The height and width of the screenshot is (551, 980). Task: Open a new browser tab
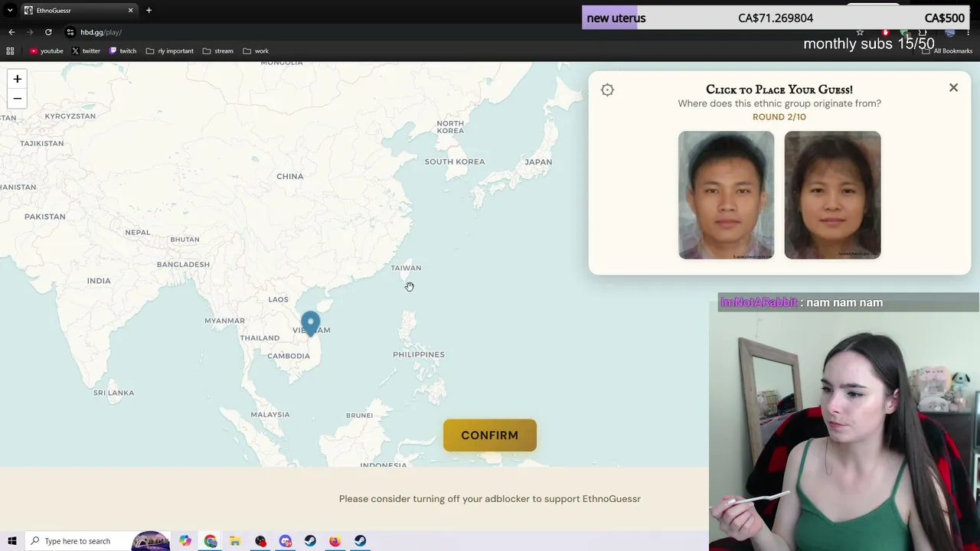pos(149,10)
